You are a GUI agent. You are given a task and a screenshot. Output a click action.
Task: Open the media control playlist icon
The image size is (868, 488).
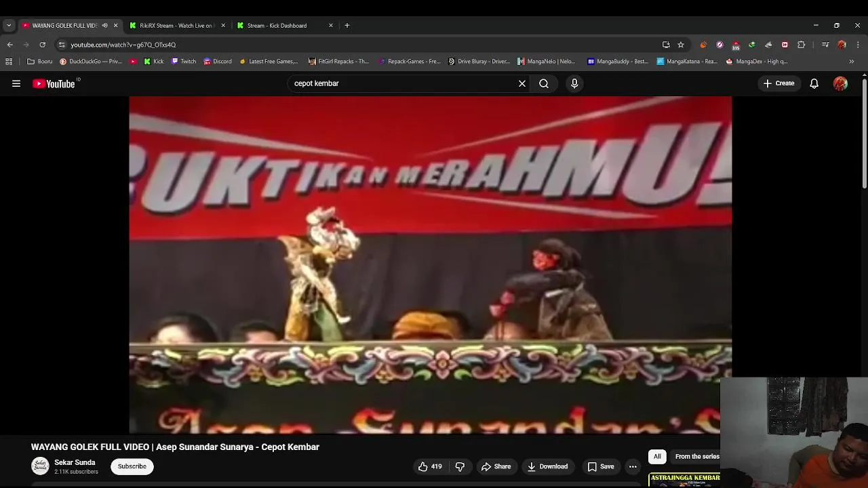click(825, 45)
